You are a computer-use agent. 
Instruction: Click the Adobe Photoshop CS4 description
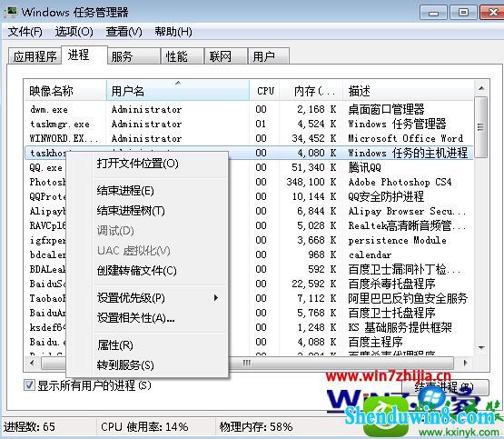(400, 182)
